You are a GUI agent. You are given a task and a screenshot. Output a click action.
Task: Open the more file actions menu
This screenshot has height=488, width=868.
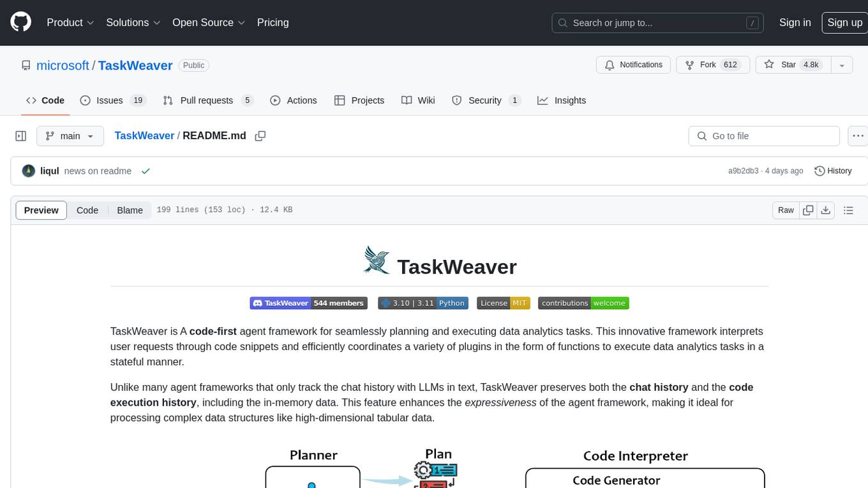858,136
